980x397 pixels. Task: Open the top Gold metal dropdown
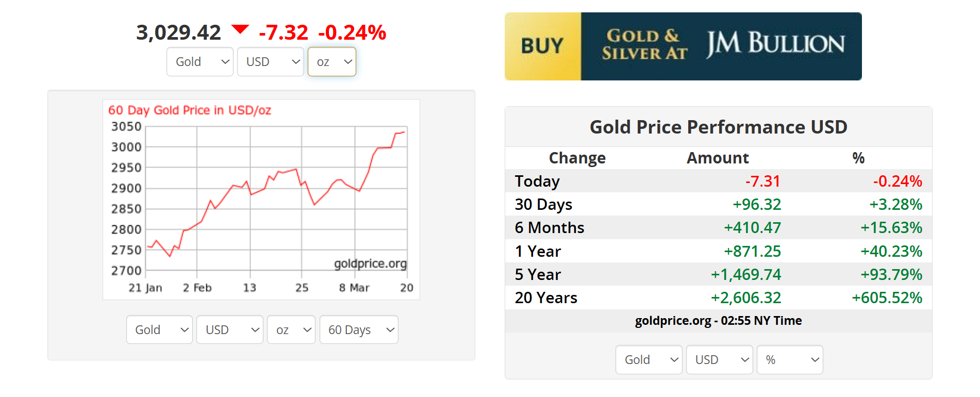(200, 62)
